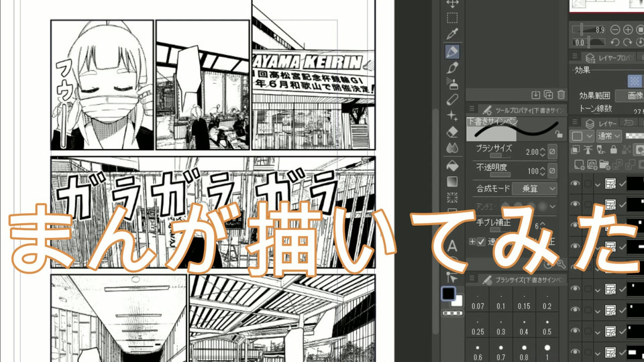Click the Lock Layer padlock icon
The image size is (644, 362).
(614, 149)
